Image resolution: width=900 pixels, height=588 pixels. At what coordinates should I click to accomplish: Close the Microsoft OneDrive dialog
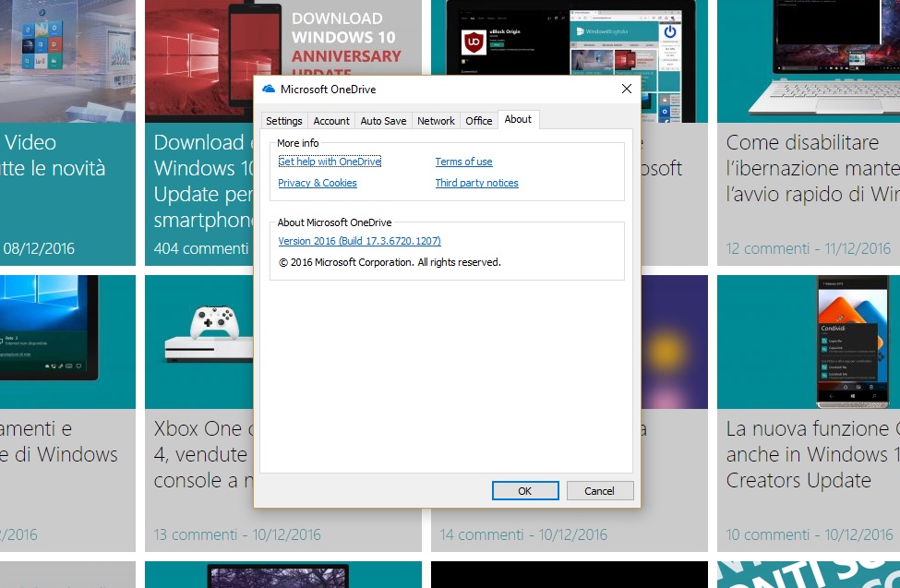tap(627, 89)
